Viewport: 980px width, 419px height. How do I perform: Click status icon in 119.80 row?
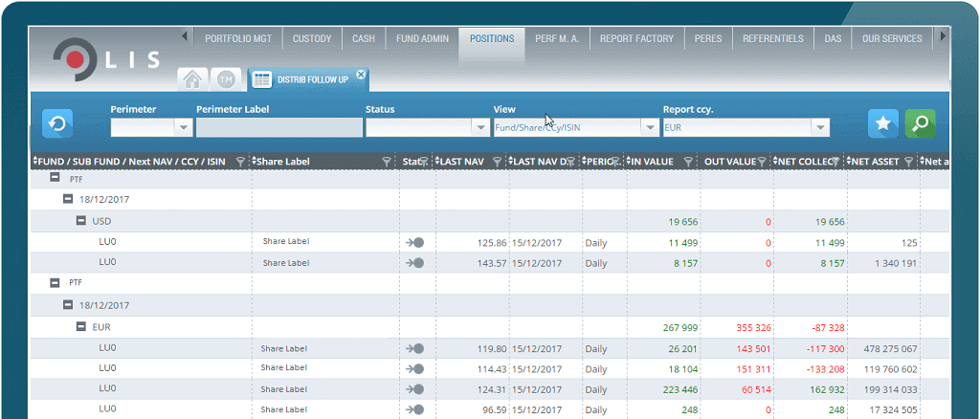click(414, 348)
